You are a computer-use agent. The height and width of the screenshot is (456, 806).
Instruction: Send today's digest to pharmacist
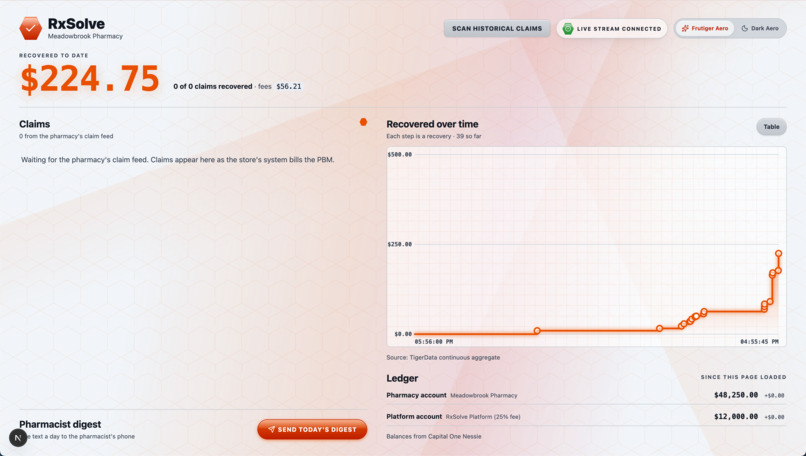click(312, 429)
